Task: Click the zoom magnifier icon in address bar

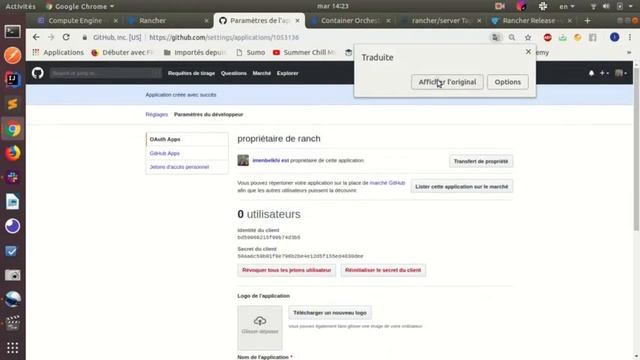Action: [x=511, y=38]
